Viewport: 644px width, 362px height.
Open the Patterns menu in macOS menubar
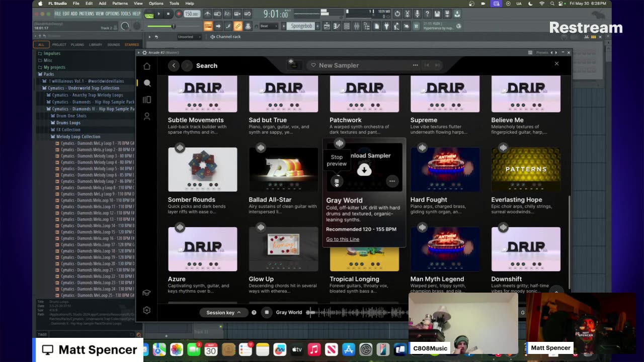tap(120, 4)
